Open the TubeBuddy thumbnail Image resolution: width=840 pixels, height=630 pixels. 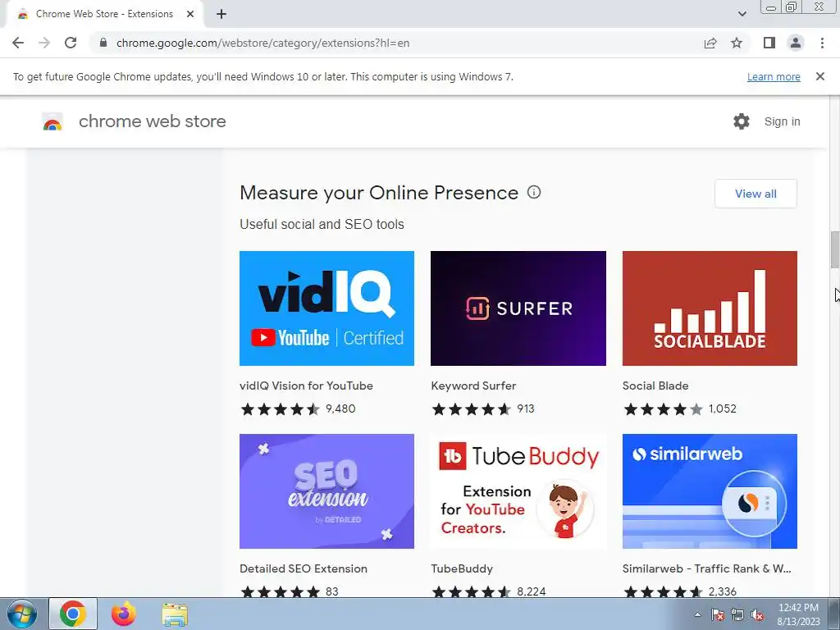point(518,491)
